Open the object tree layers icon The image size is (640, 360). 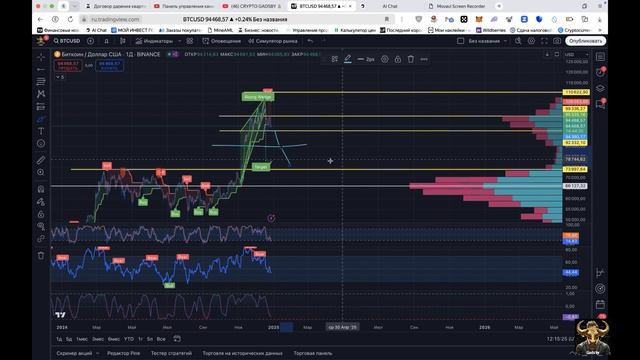600,88
